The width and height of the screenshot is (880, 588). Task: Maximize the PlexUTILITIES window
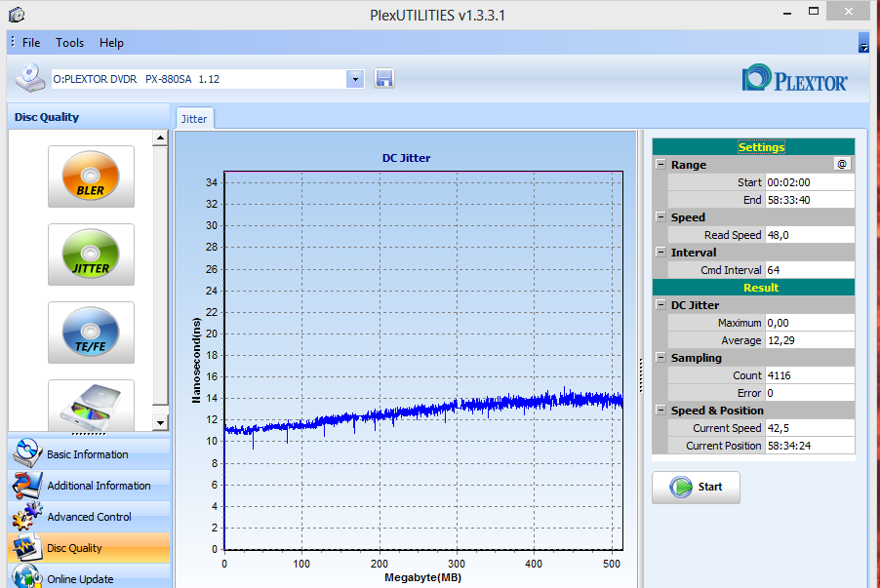(x=814, y=12)
